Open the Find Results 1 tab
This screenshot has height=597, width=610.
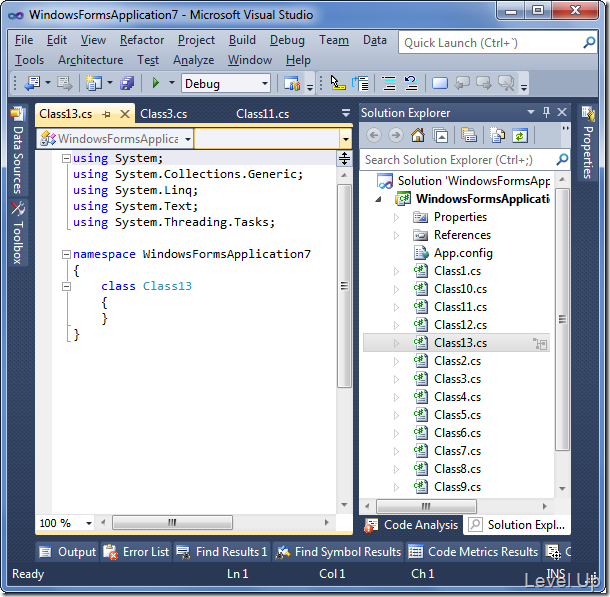[x=222, y=551]
